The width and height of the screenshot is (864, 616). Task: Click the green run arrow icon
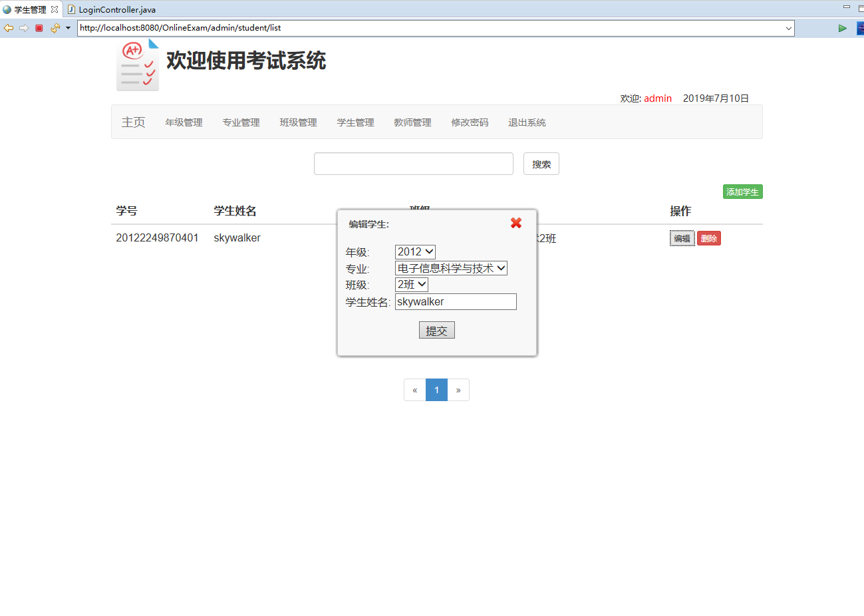pyautogui.click(x=841, y=28)
